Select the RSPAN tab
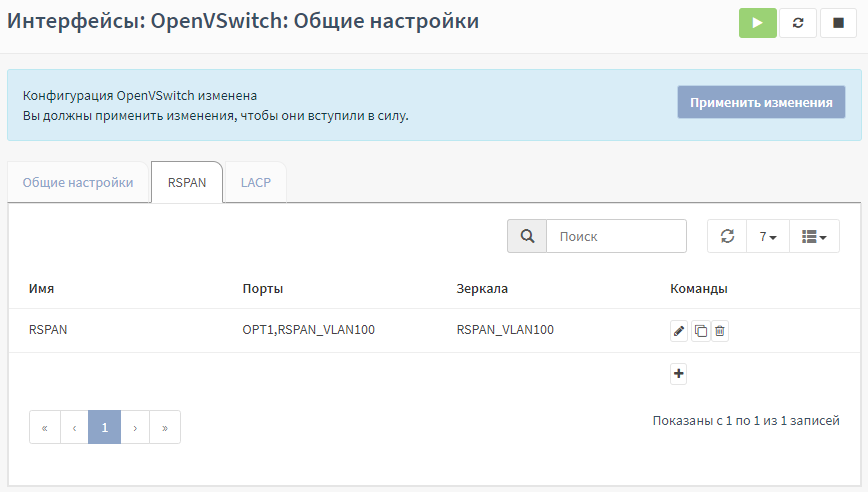 click(187, 183)
